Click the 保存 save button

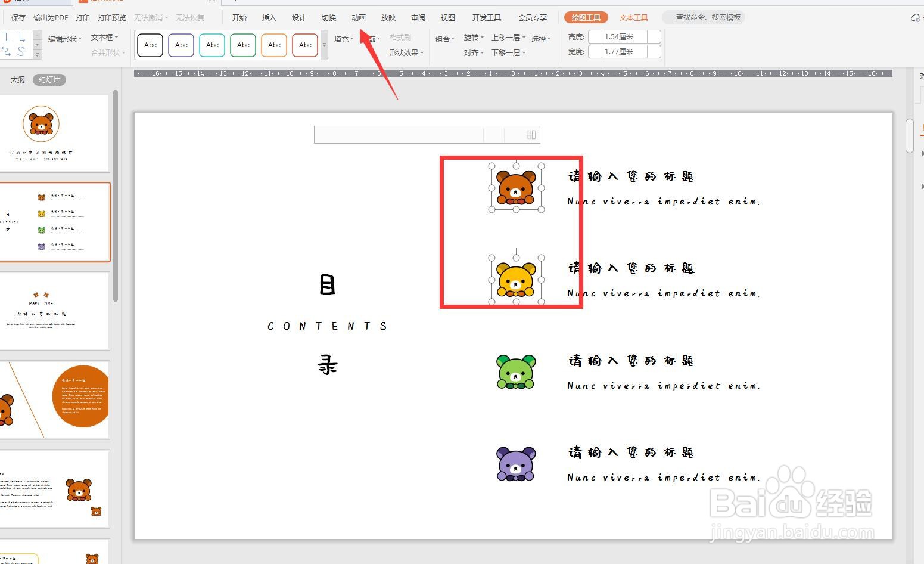pos(18,17)
